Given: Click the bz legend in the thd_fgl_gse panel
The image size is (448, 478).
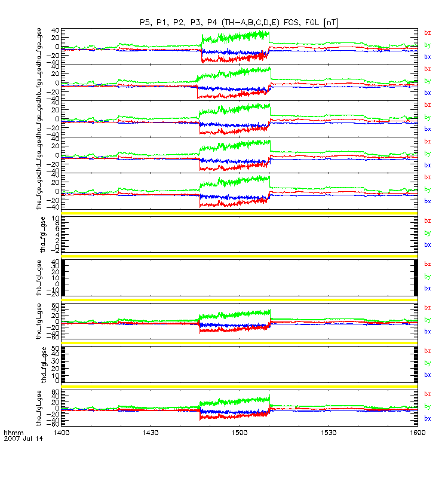Looking at the screenshot, I should (427, 351).
